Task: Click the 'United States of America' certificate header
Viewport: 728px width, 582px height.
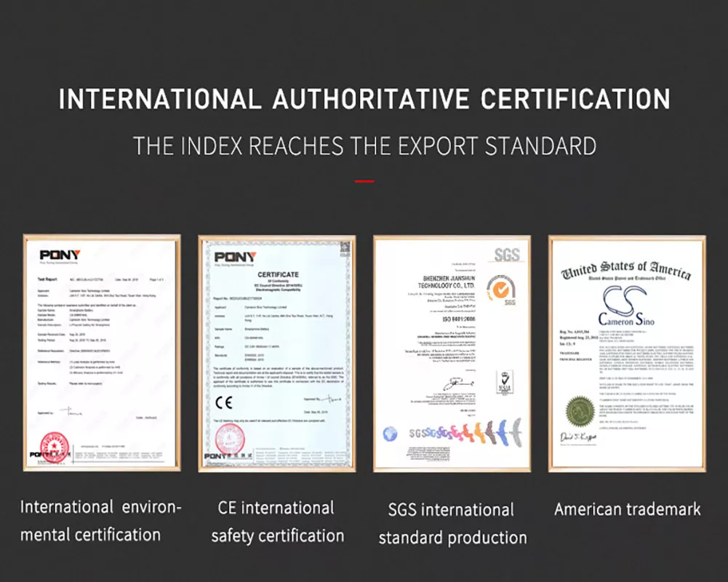Action: point(625,270)
